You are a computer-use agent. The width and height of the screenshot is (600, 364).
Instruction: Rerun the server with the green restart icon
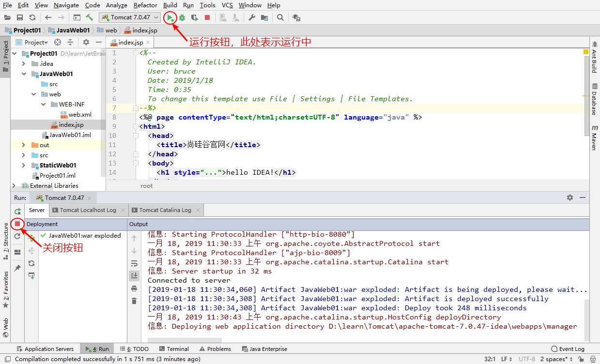pos(17,211)
